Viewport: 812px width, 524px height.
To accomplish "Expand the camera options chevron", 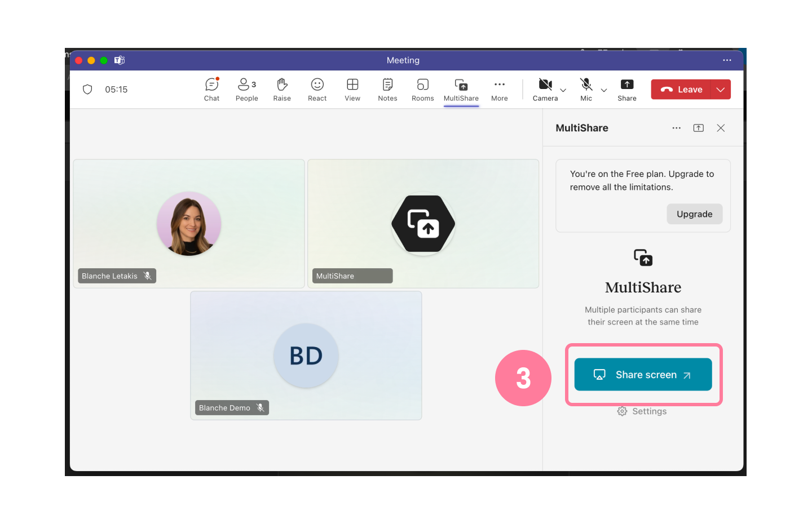I will 563,90.
